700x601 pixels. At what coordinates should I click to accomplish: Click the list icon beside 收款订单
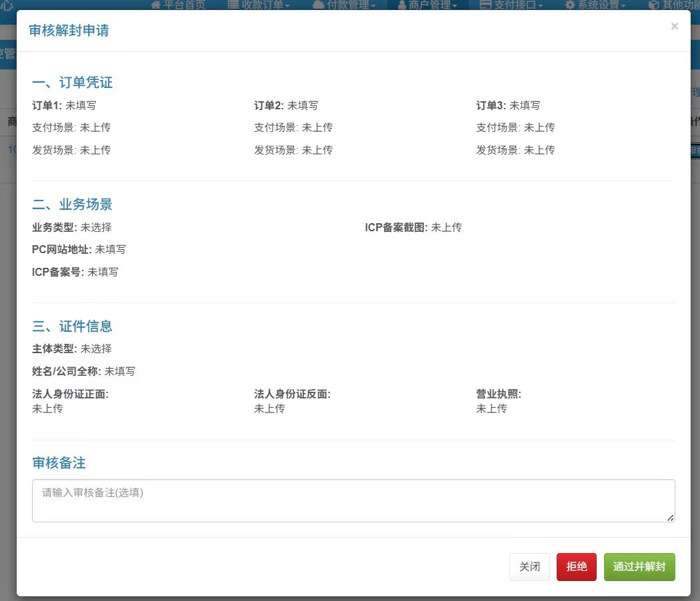click(x=233, y=5)
